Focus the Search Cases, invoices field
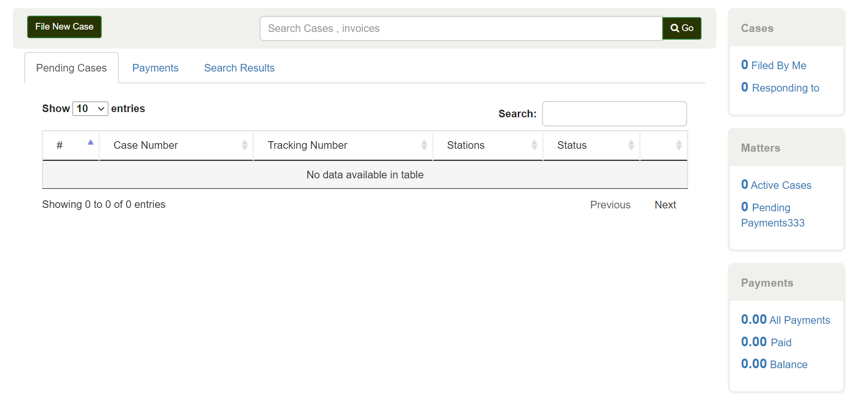The image size is (868, 413). [x=461, y=28]
